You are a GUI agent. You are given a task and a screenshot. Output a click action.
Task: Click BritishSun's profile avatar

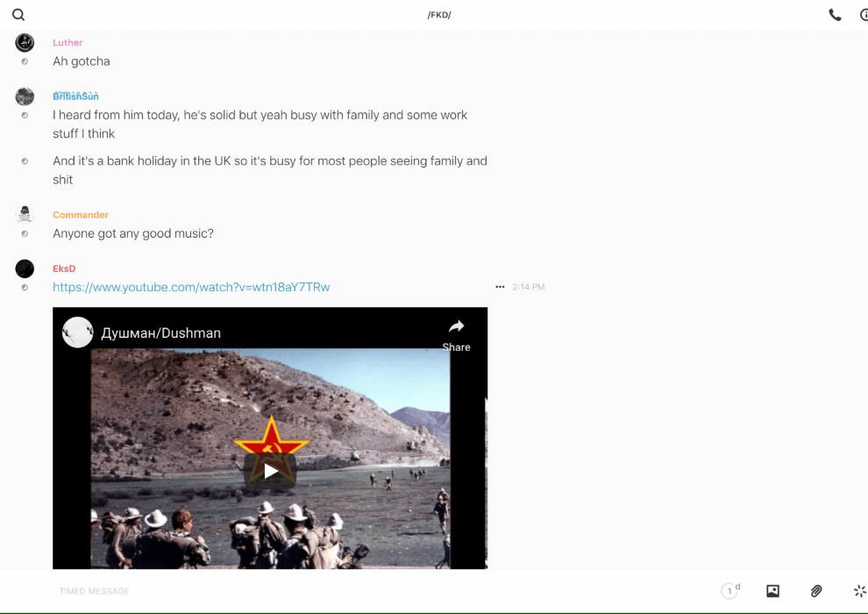pos(25,96)
